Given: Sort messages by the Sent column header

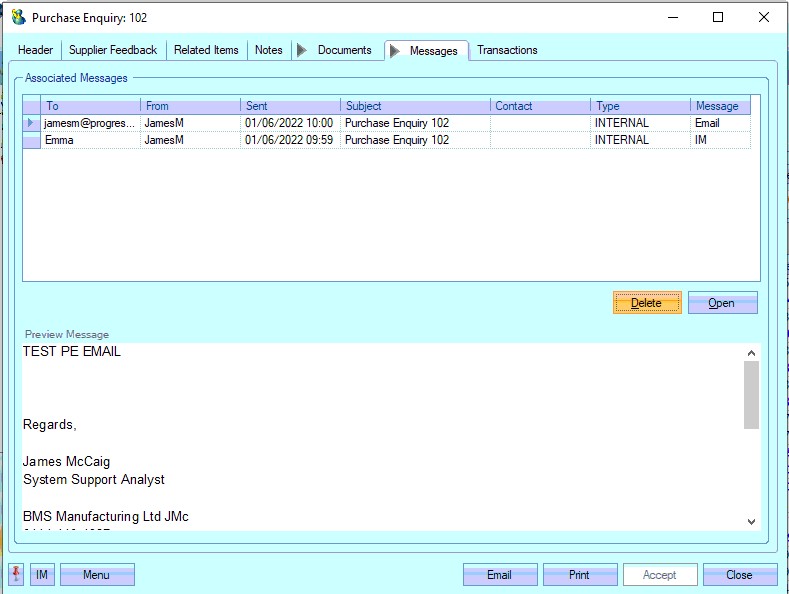Looking at the screenshot, I should click(290, 106).
